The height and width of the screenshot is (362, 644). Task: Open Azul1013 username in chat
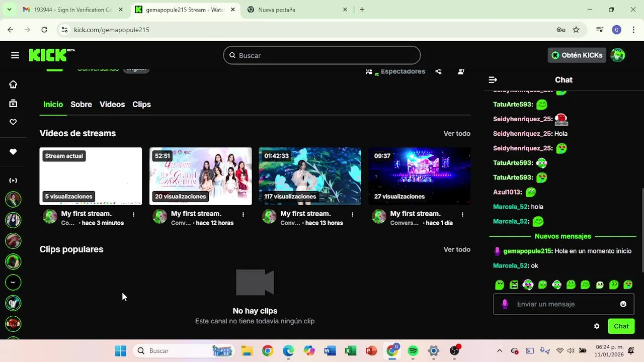point(507,192)
